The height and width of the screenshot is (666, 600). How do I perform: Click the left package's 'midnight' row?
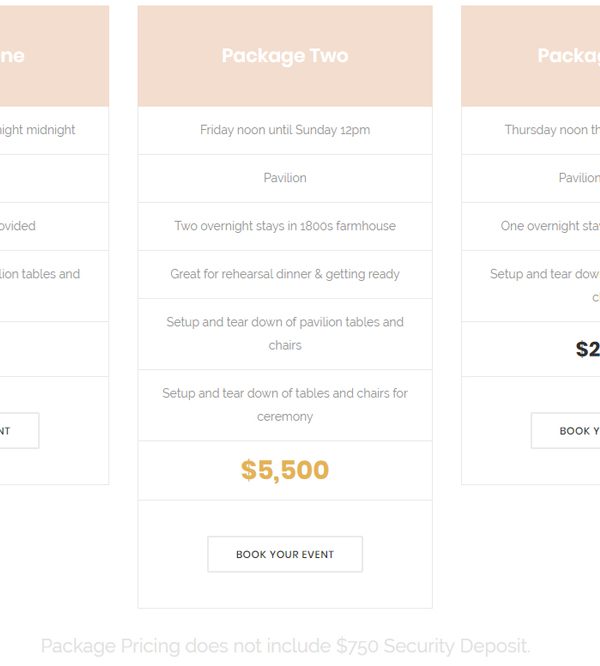pyautogui.click(x=54, y=130)
